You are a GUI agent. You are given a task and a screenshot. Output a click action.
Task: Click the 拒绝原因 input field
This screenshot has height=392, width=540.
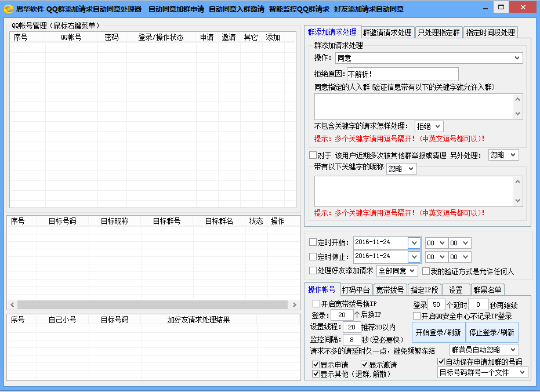403,74
